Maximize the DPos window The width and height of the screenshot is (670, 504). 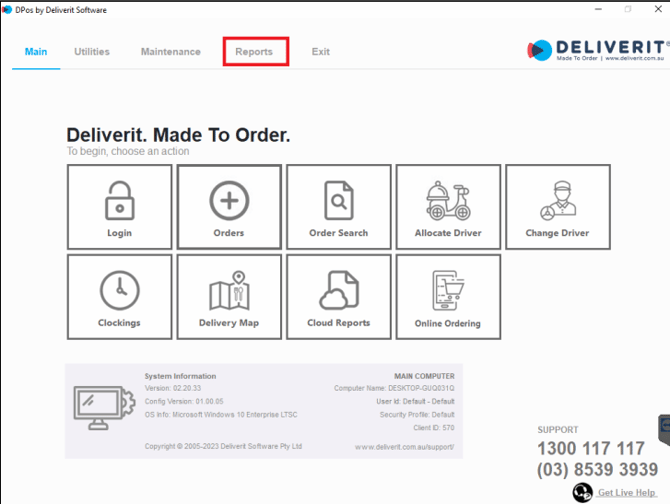point(627,9)
